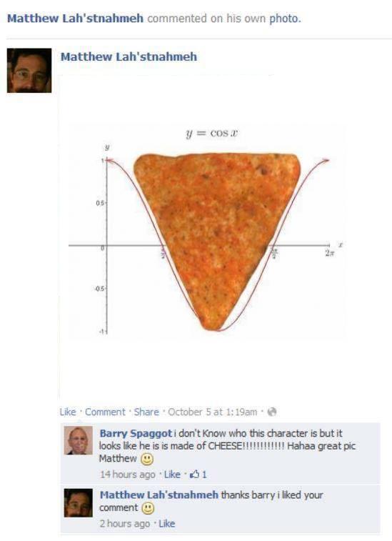Click the globe privacy icon beside the timestamp
Image resolution: width=392 pixels, height=541 pixels.
click(x=272, y=412)
